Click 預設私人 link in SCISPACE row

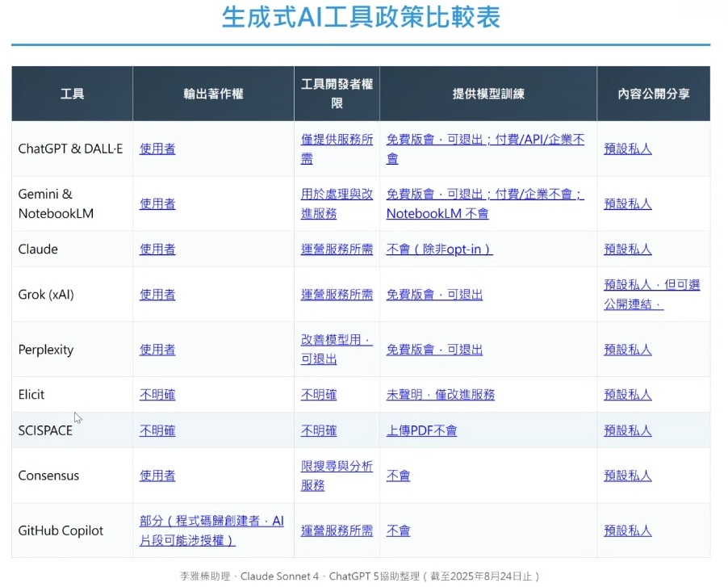tap(628, 431)
